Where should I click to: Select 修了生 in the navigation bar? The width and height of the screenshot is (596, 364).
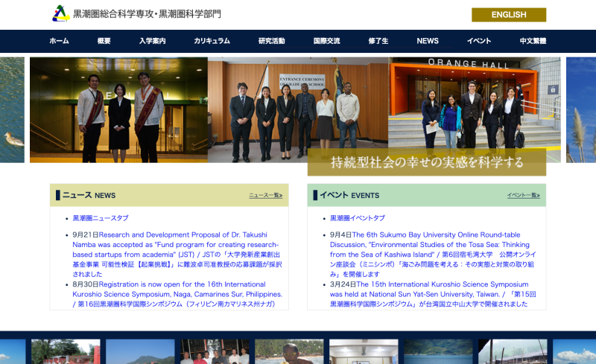(x=378, y=41)
